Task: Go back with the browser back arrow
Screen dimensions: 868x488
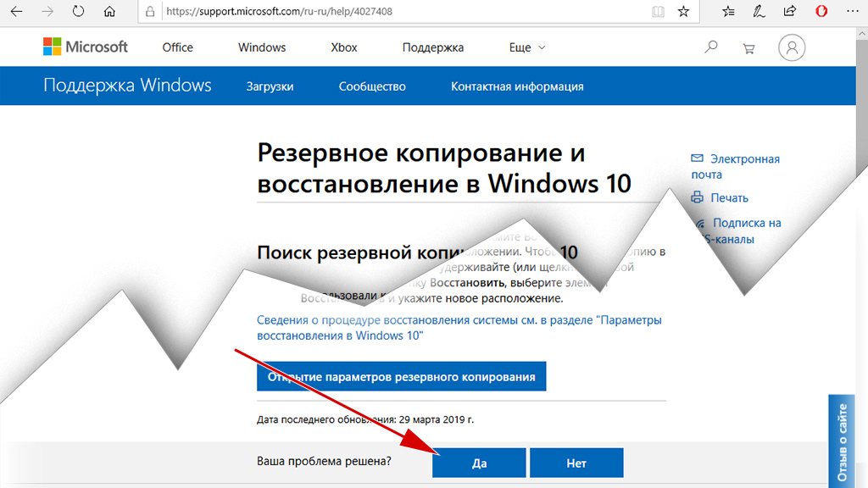Action: [17, 11]
